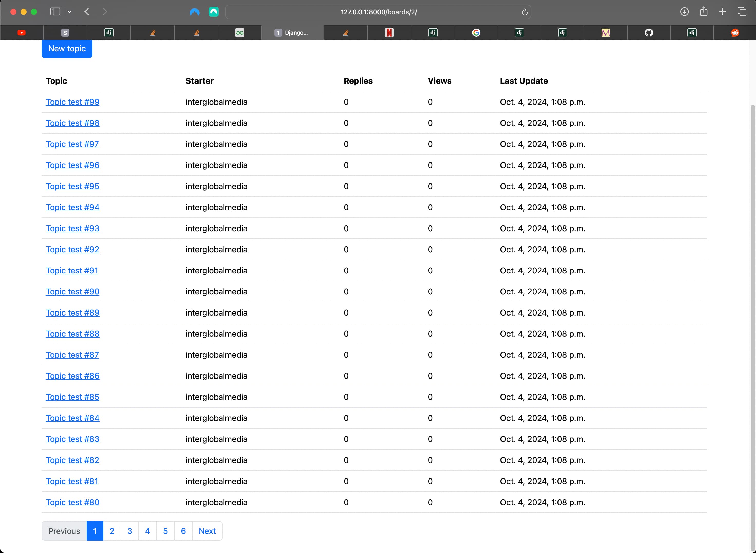Open Topic test #97
This screenshot has height=553, width=756.
click(72, 144)
